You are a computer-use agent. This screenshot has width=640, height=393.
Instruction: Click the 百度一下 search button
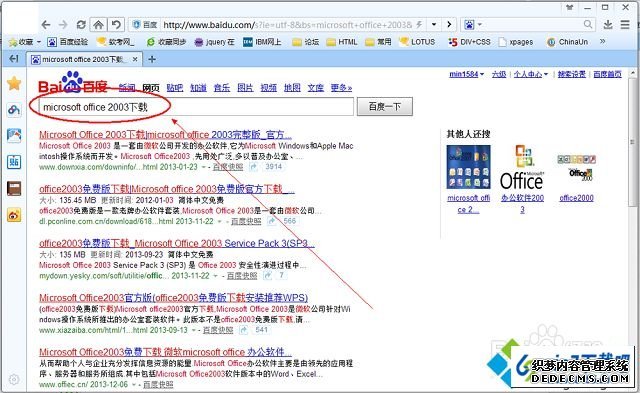(x=384, y=107)
